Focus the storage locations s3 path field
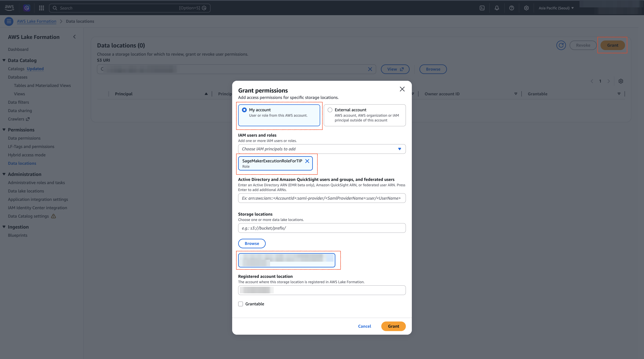Image resolution: width=644 pixels, height=359 pixels. pyautogui.click(x=322, y=228)
